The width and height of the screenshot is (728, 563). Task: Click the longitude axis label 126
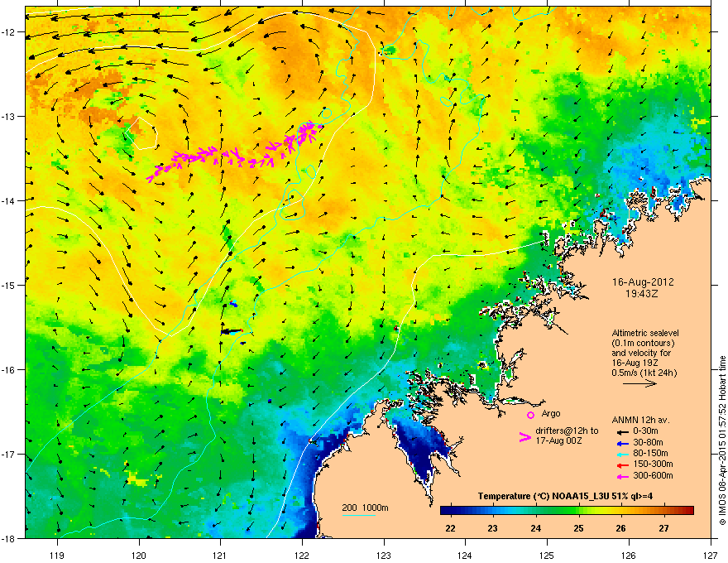click(629, 555)
